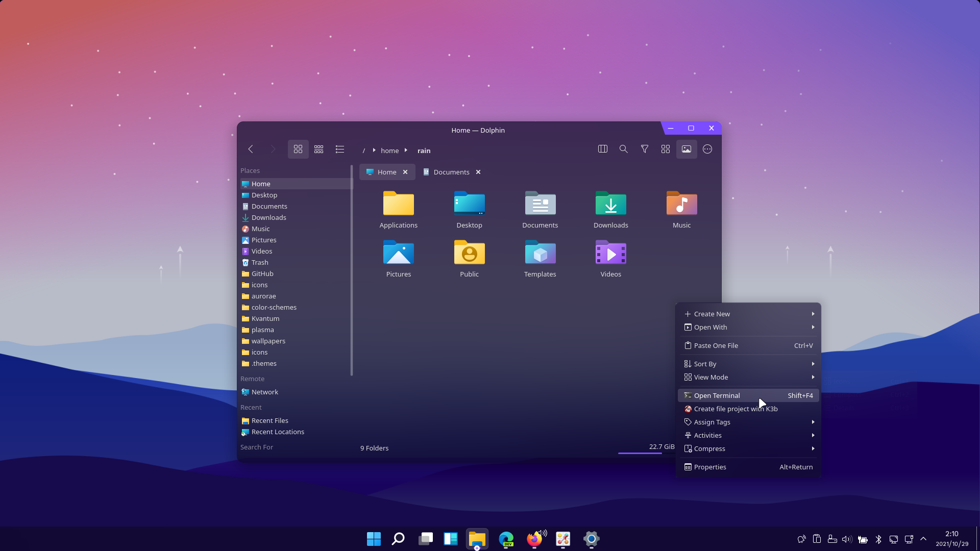Screen dimensions: 980x551
Task: Click root slash in breadcrumb path
Action: pos(364,151)
